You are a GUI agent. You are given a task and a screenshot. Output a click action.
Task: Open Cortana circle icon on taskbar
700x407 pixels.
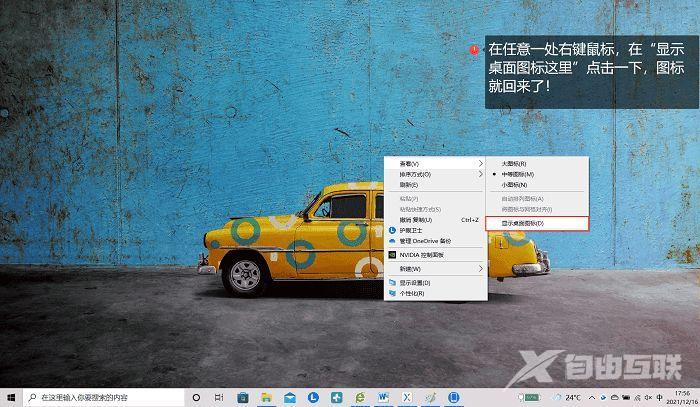(196, 397)
